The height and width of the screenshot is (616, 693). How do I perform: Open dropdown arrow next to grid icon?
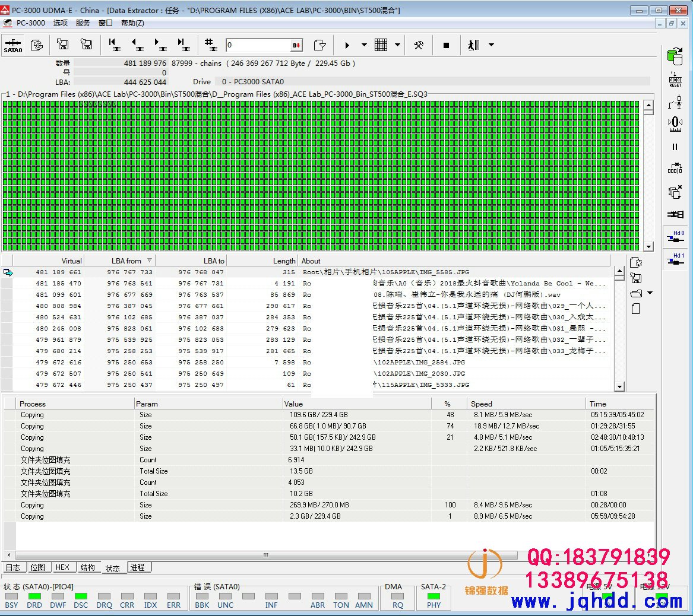[397, 45]
